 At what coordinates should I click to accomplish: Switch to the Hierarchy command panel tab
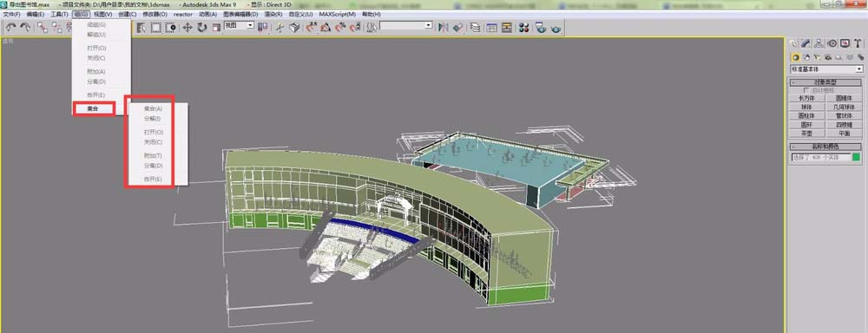[819, 43]
